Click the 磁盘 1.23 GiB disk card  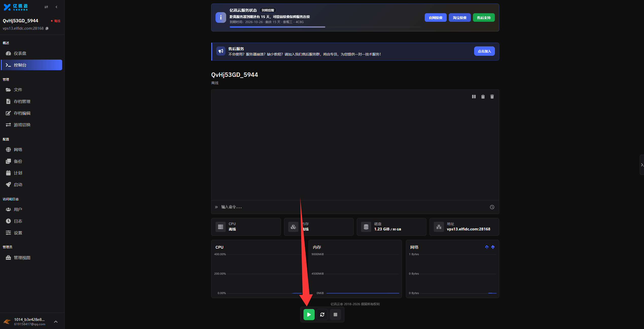point(391,227)
